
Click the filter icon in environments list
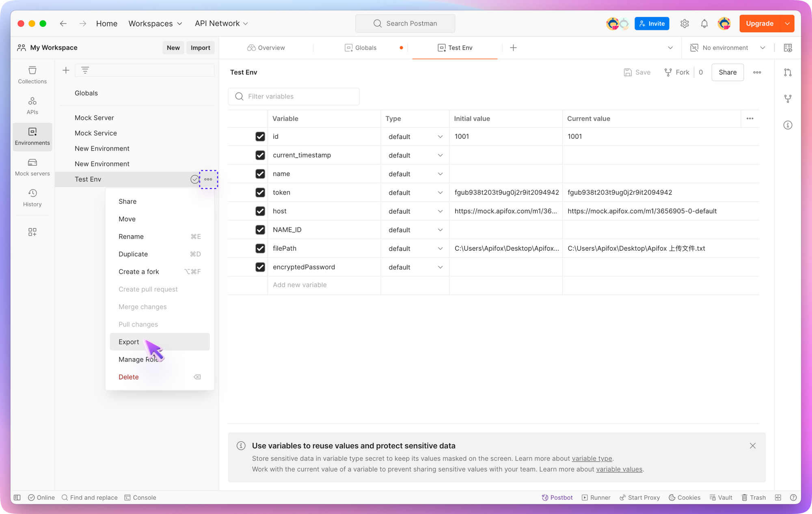(85, 70)
